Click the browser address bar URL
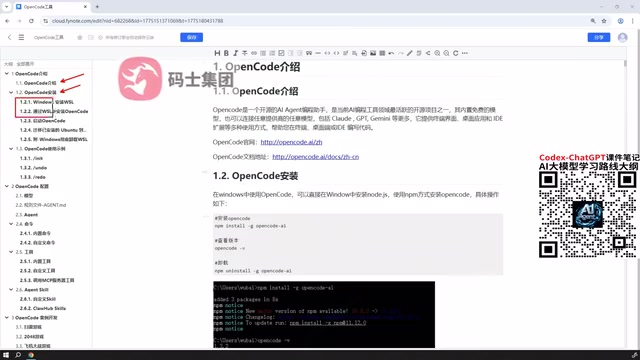The height and width of the screenshot is (360, 640). tap(138, 21)
